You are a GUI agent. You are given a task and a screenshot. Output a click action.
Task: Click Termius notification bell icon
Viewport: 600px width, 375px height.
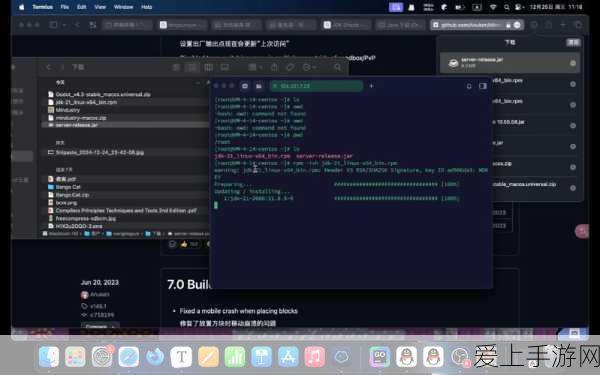coord(469,86)
